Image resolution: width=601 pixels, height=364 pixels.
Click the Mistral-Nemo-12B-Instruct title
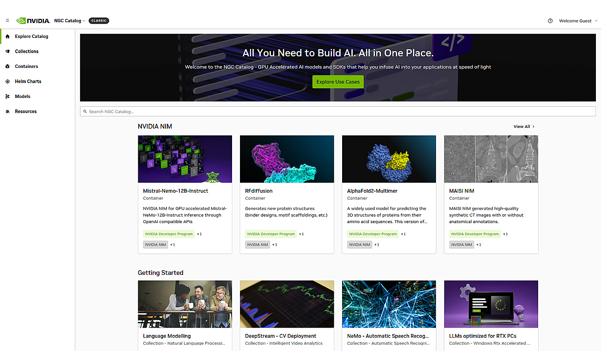(x=176, y=191)
